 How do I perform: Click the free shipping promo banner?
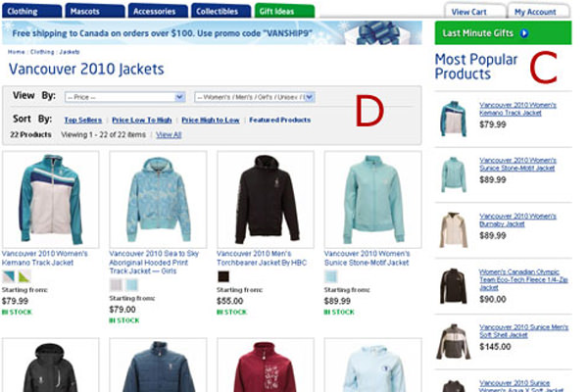coord(212,33)
